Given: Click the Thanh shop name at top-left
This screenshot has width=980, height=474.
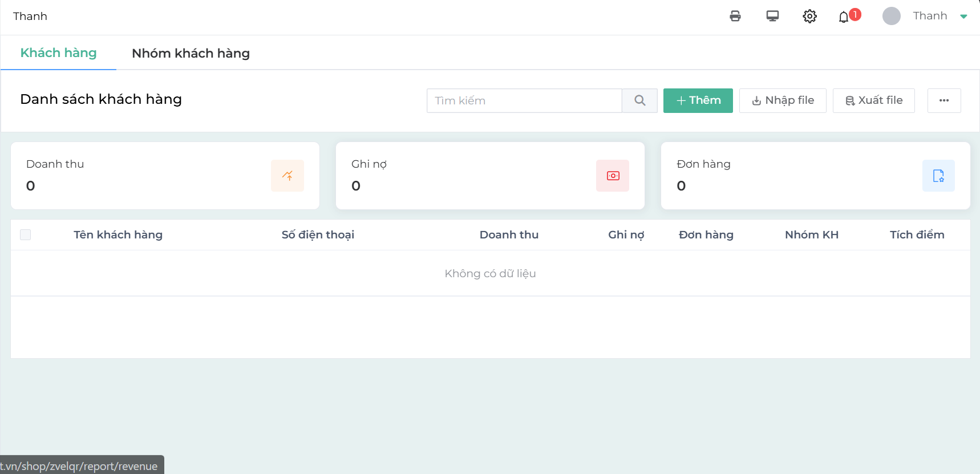Looking at the screenshot, I should tap(30, 16).
